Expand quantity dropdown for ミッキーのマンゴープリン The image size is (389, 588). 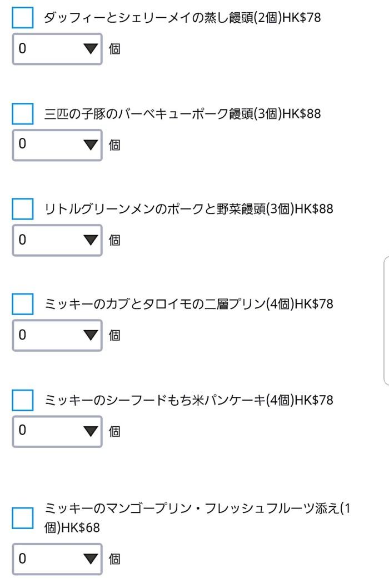(x=57, y=559)
